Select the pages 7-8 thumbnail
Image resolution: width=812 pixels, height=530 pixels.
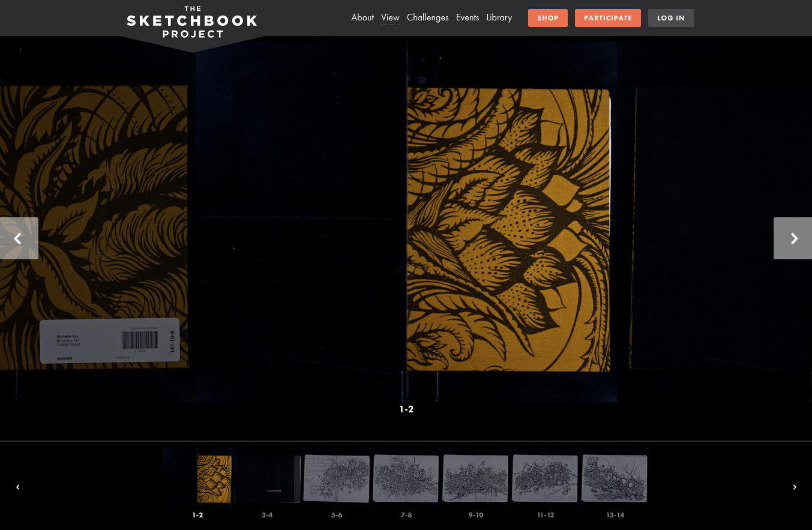[x=406, y=478]
